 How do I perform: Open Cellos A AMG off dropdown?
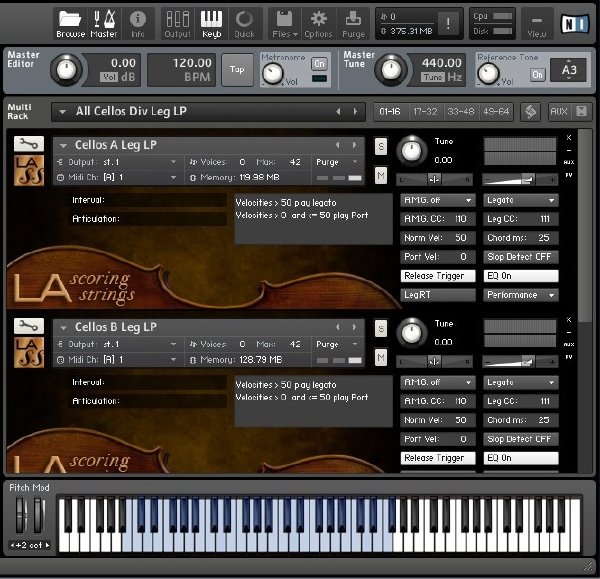[438, 200]
